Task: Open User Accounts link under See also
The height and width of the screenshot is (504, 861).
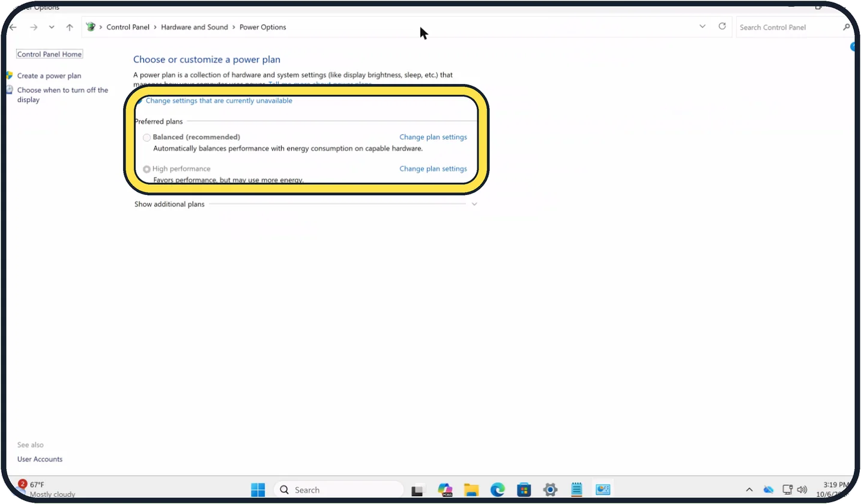Action: pyautogui.click(x=40, y=459)
